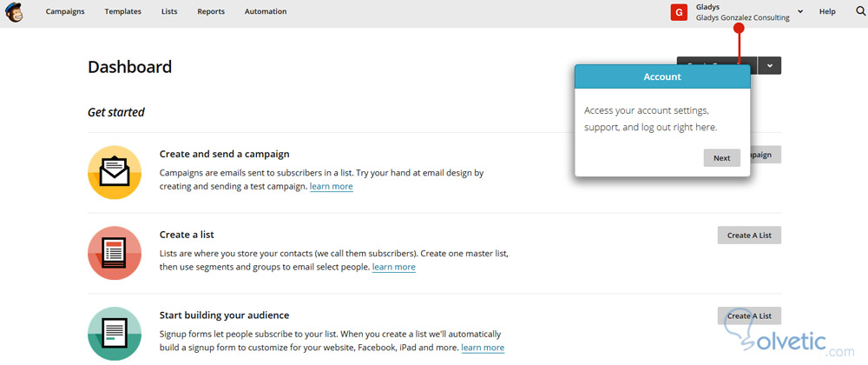The image size is (868, 365).
Task: Open the Campaigns menu
Action: (65, 12)
